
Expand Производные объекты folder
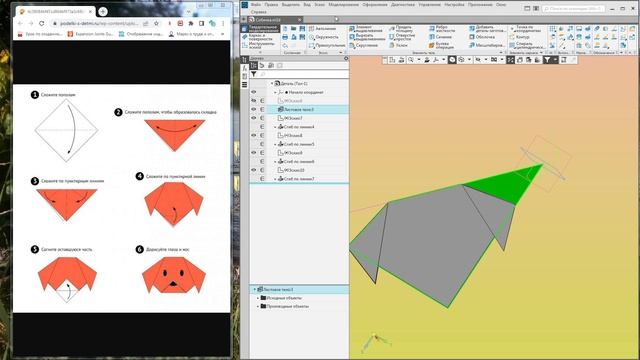tap(258, 306)
